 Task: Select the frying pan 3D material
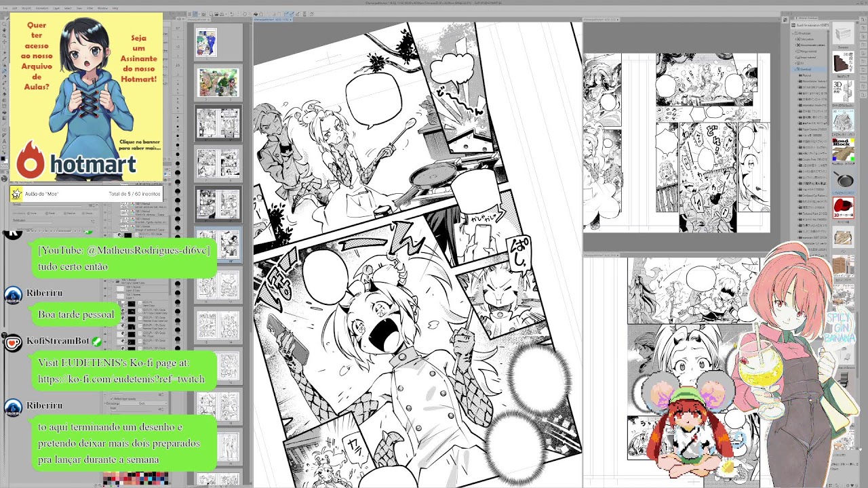coord(843,179)
